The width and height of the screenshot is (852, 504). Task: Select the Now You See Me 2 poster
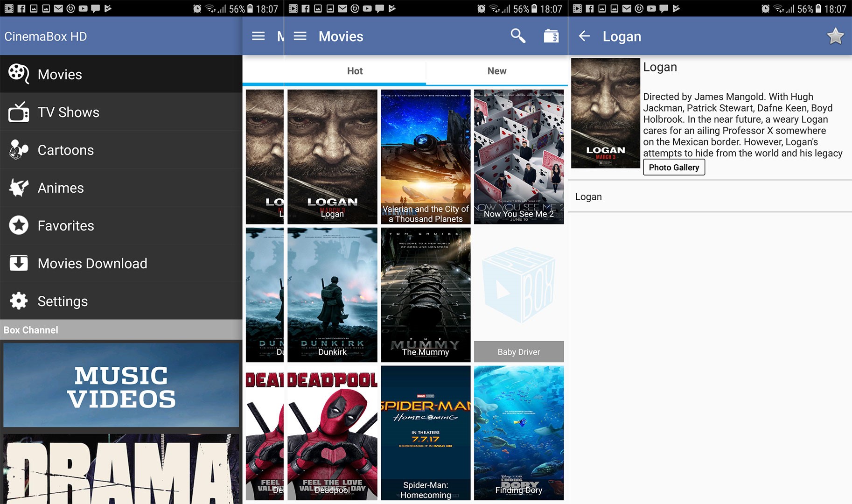pos(519,157)
